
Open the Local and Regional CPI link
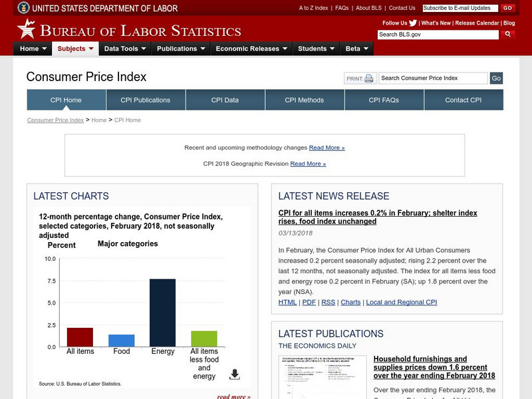[x=402, y=303]
